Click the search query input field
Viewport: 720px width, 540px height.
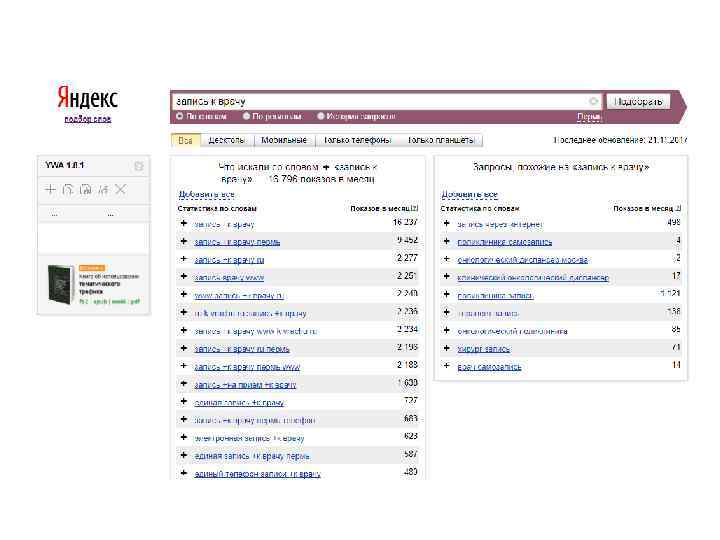point(380,101)
